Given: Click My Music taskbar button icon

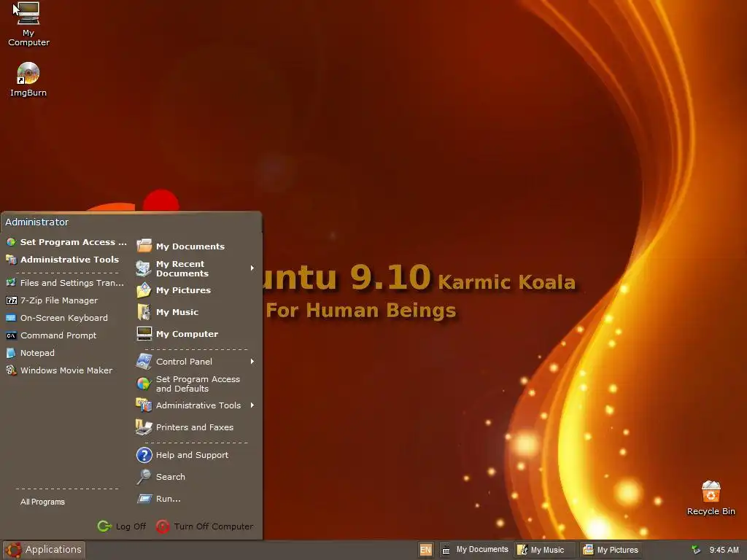Looking at the screenshot, I should 522,550.
